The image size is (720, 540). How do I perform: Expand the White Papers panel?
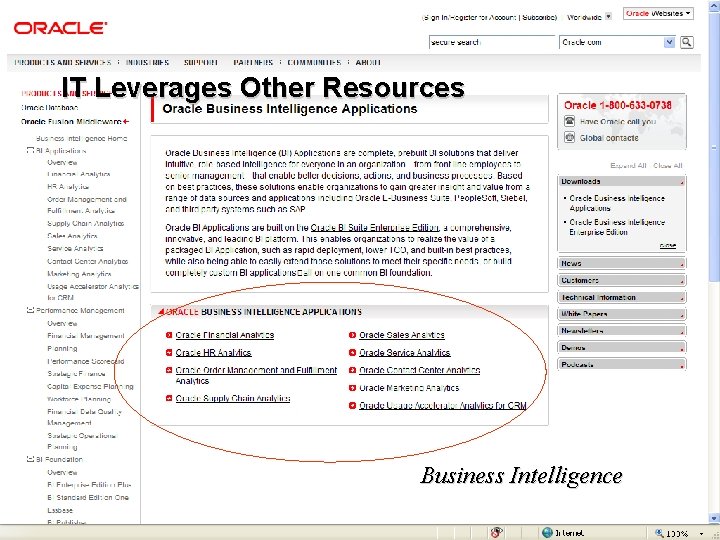pos(622,314)
